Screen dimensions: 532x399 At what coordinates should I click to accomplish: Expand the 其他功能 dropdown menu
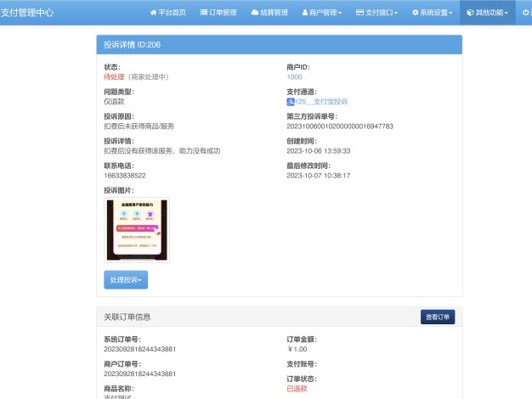click(488, 13)
